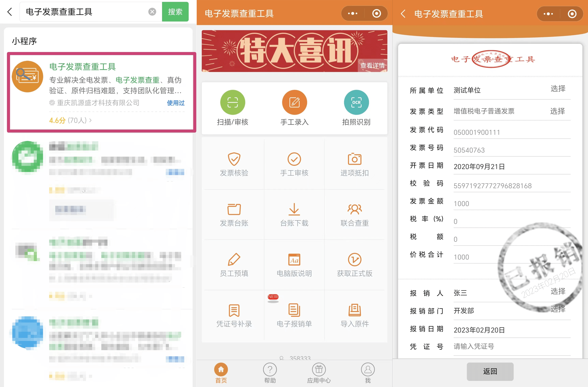Open the 4.6分 rating details

pyautogui.click(x=70, y=120)
